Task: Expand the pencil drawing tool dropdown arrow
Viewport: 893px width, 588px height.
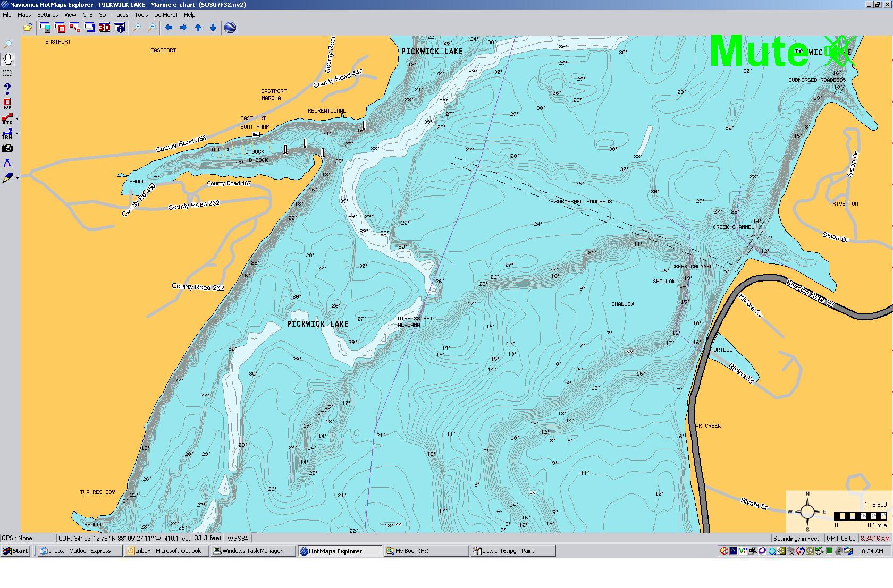Action: click(x=18, y=178)
